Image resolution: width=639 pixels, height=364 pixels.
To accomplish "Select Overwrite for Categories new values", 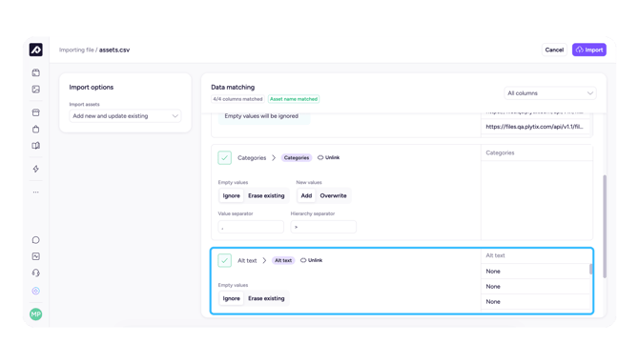I will [333, 196].
